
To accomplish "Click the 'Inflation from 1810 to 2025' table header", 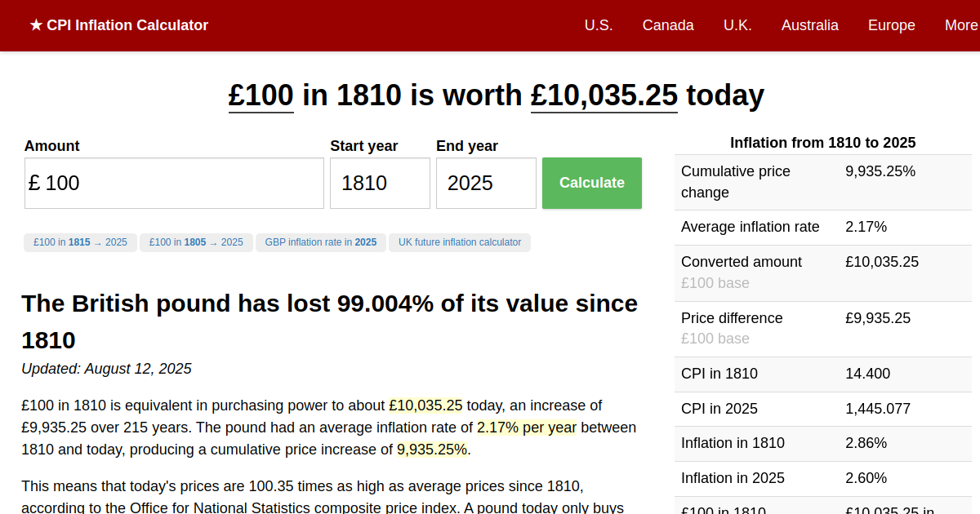I will 823,143.
